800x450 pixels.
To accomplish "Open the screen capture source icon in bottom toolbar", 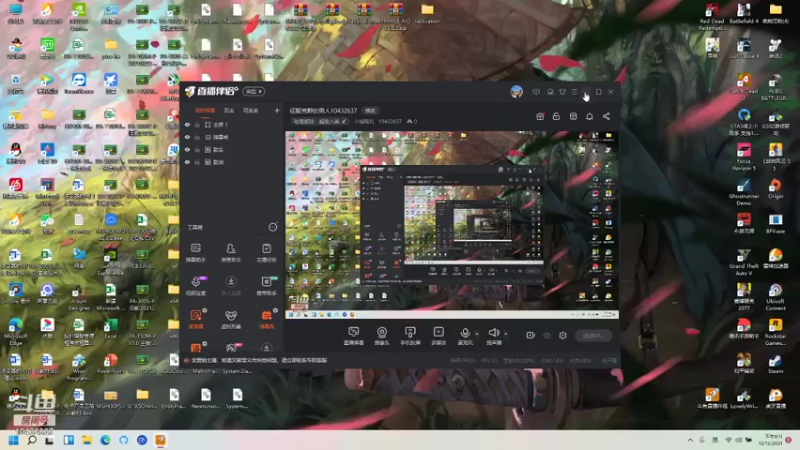I will point(353,336).
